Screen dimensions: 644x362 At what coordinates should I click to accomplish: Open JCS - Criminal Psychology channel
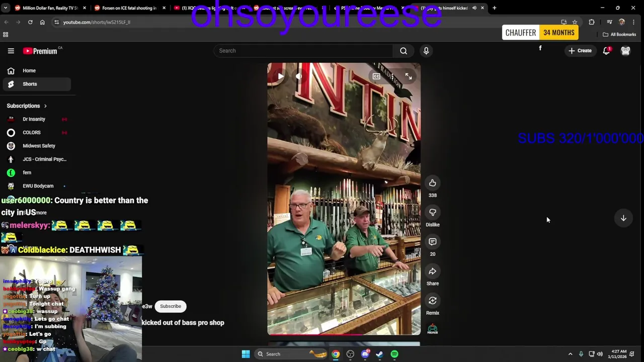coord(36,159)
